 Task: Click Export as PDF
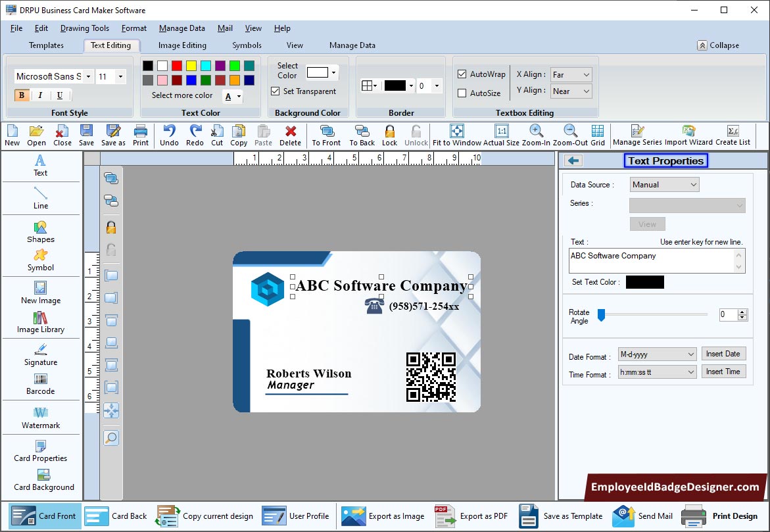[x=471, y=516]
